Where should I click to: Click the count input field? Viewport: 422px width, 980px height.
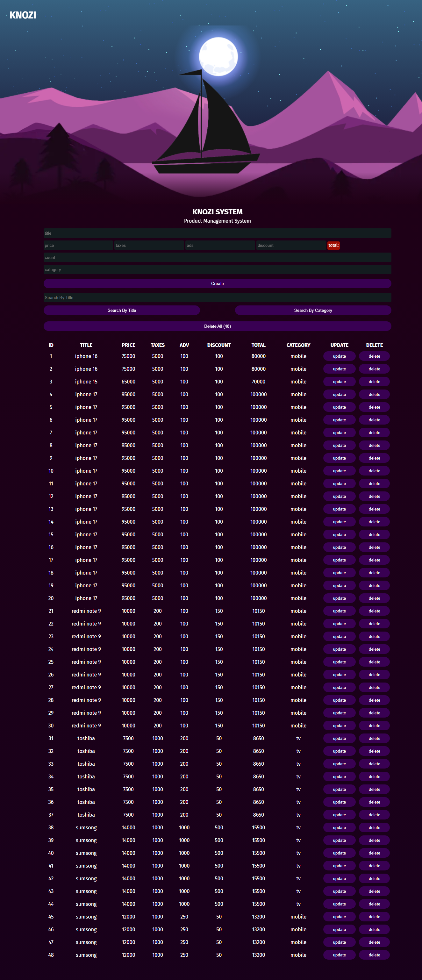(217, 258)
